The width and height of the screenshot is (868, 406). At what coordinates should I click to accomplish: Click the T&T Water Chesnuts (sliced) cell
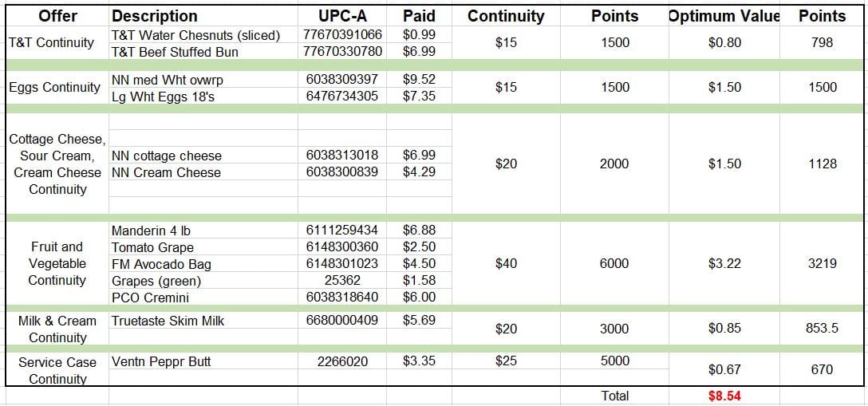[x=195, y=35]
